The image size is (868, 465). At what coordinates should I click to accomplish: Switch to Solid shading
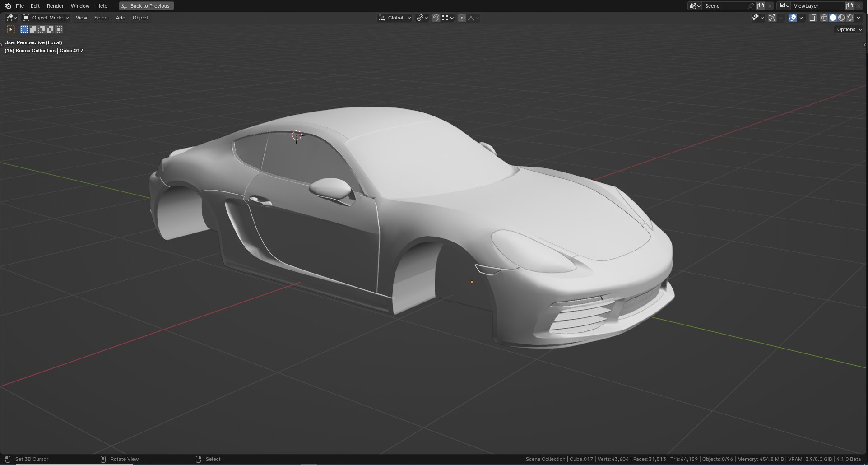tap(833, 18)
